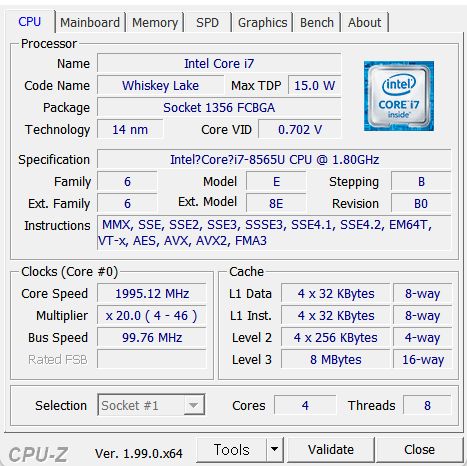Click the processor Name field

tap(219, 63)
